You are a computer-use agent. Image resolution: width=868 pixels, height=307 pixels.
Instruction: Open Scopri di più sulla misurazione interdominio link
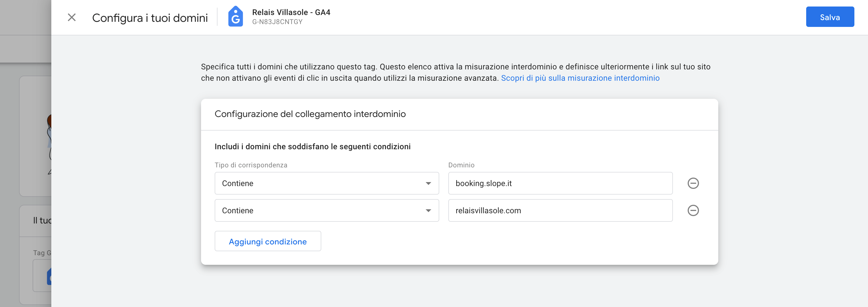click(580, 78)
